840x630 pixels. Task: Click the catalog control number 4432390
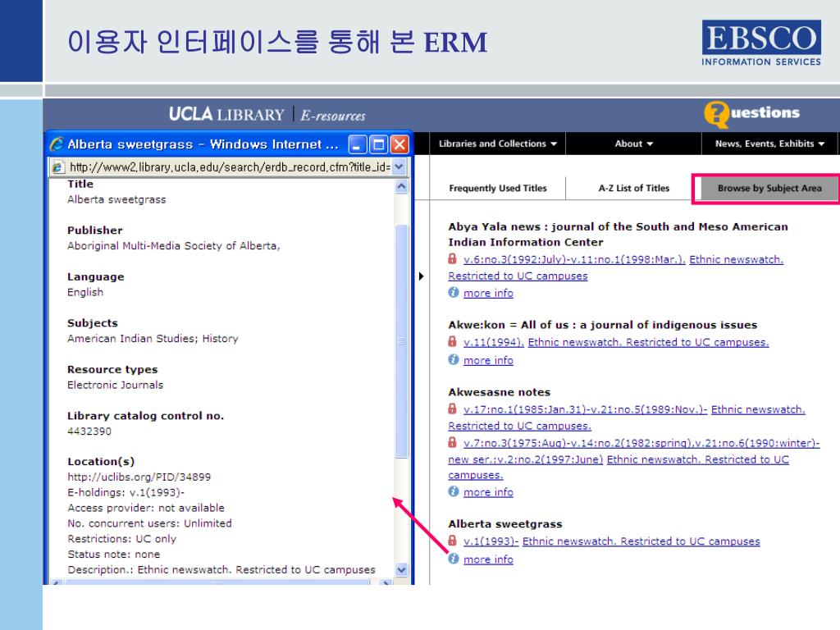coord(89,431)
